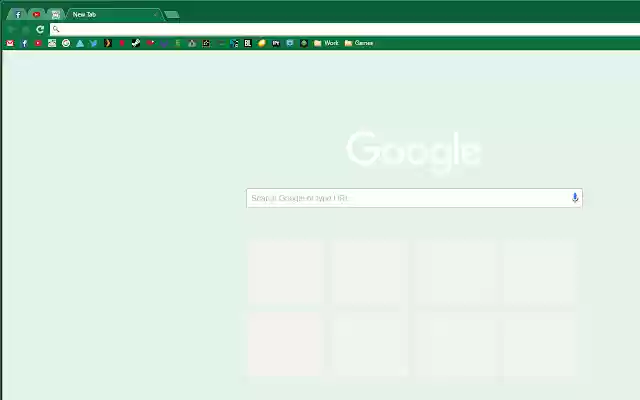Open the Facebook bookmark in bookmarks bar
The image size is (640, 400).
[24, 43]
